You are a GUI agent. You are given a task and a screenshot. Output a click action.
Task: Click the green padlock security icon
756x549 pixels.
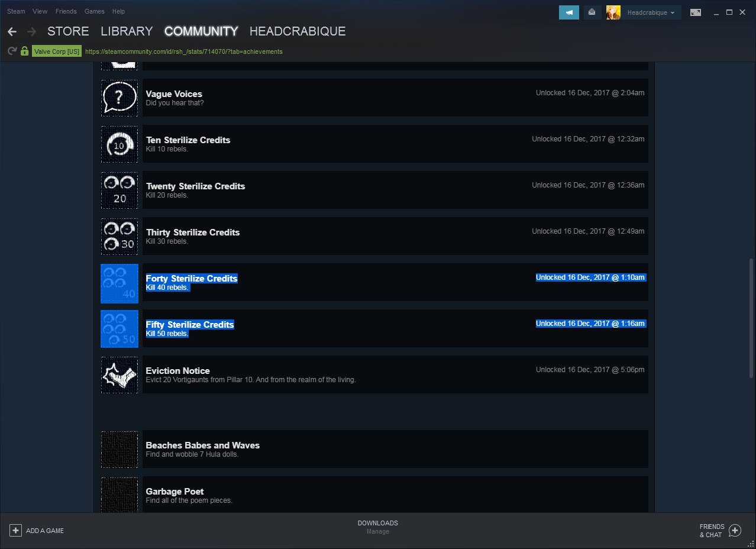(x=24, y=51)
